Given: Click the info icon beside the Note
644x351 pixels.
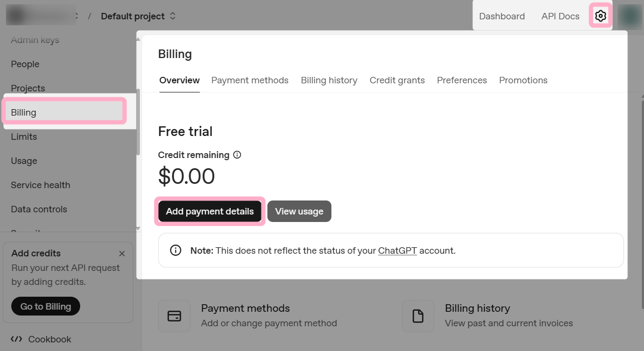Looking at the screenshot, I should point(175,250).
